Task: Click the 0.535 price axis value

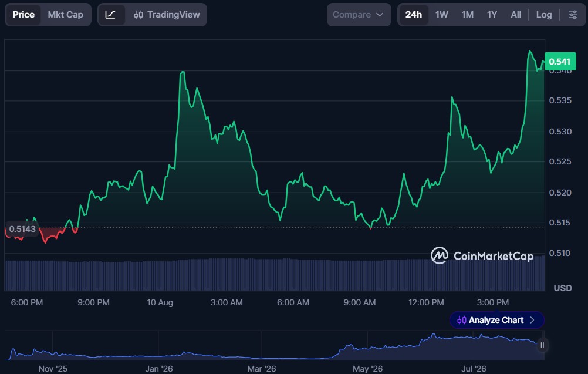Action: [560, 100]
